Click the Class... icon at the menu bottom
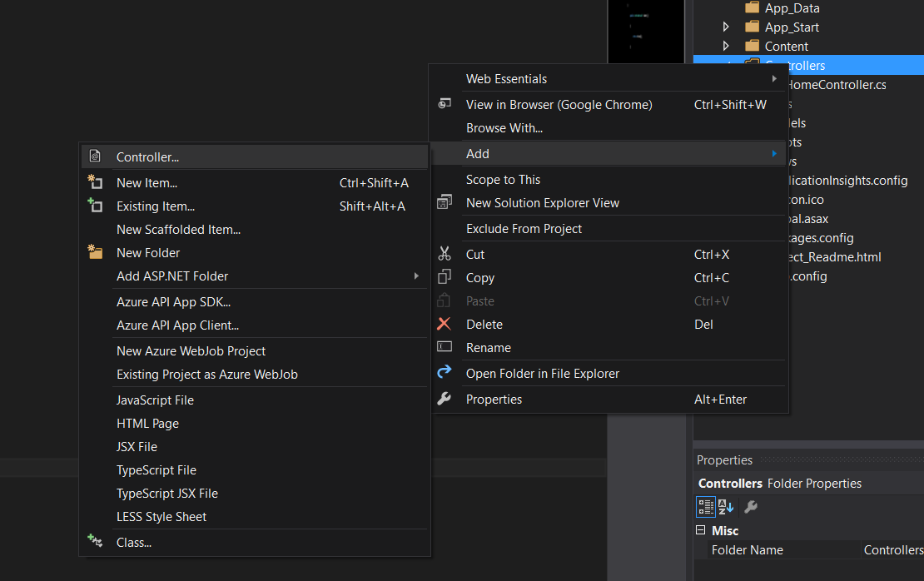Screen dimensions: 924x581 94,542
